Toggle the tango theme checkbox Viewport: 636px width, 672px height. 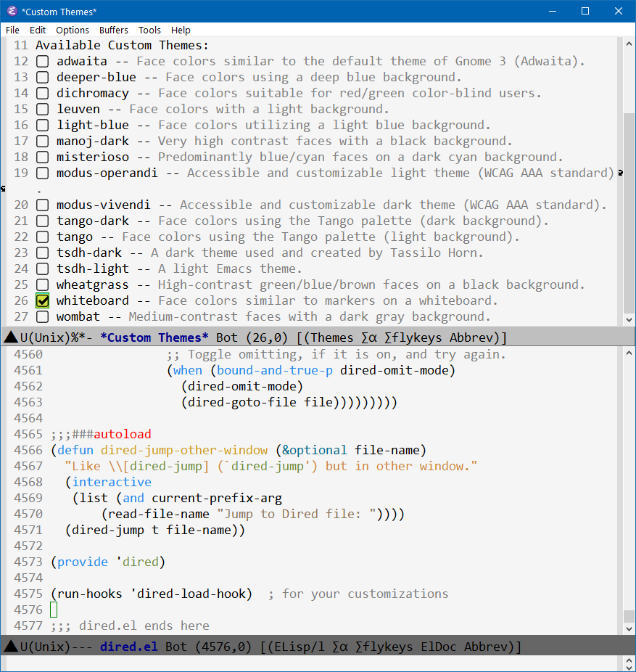point(42,237)
